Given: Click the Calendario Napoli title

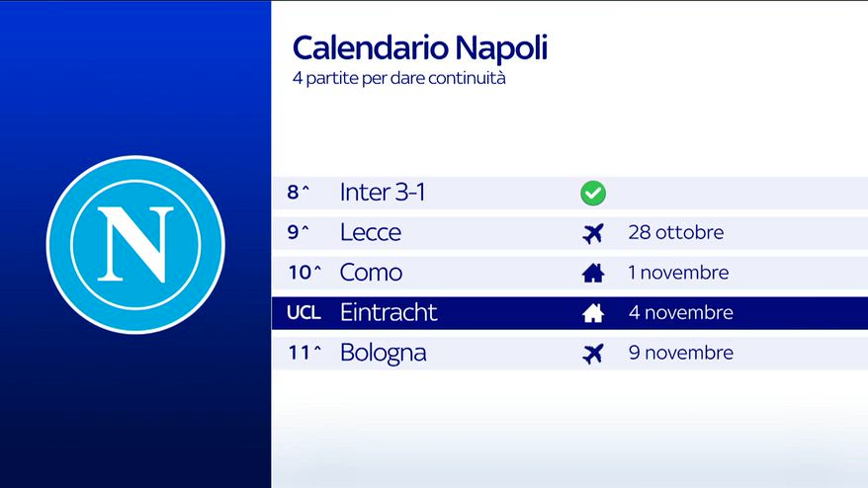Looking at the screenshot, I should (419, 47).
